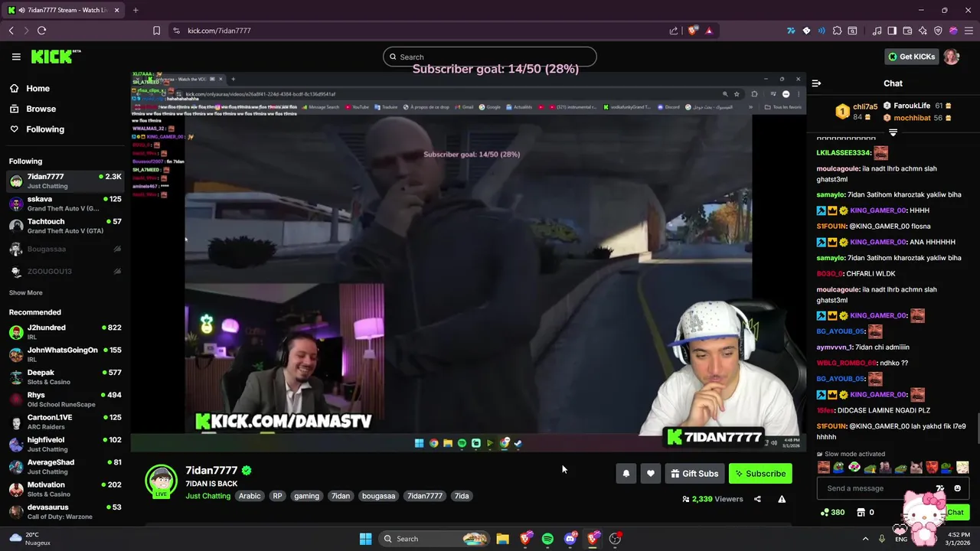Share the stream via share icon
Screen dimensions: 980x551
point(757,499)
